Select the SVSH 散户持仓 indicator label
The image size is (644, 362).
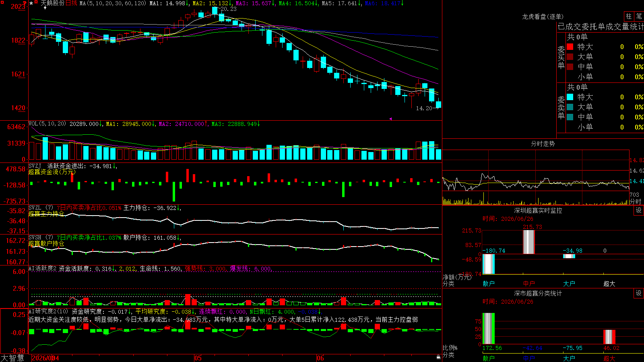pyautogui.click(x=105, y=238)
